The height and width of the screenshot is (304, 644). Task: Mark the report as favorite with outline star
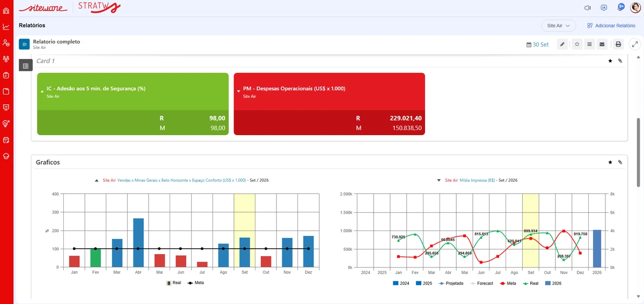click(x=577, y=45)
